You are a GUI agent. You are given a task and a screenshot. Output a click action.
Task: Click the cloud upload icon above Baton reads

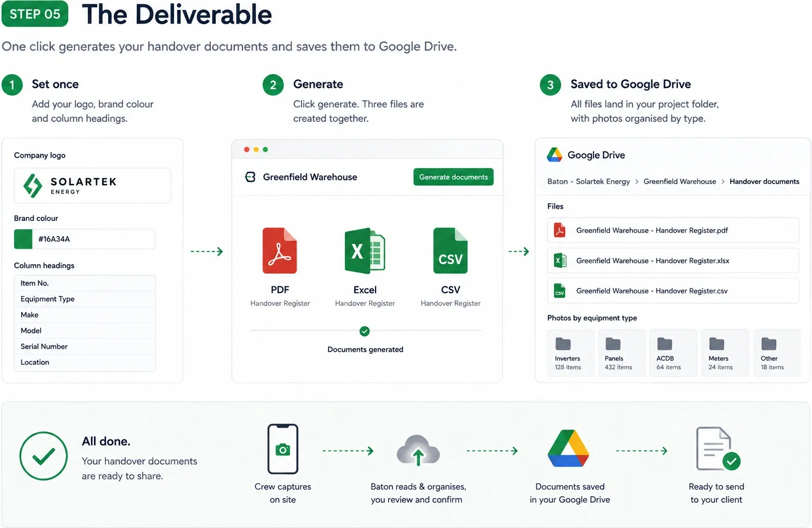(x=418, y=451)
